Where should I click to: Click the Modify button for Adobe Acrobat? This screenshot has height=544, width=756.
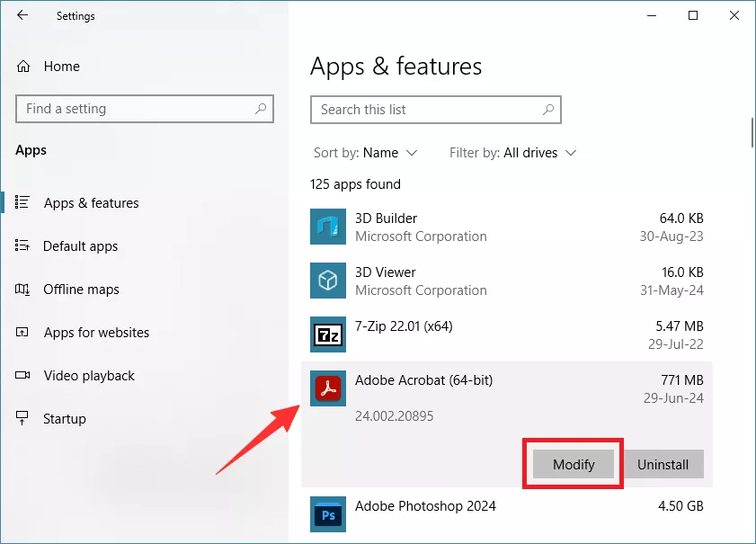573,464
